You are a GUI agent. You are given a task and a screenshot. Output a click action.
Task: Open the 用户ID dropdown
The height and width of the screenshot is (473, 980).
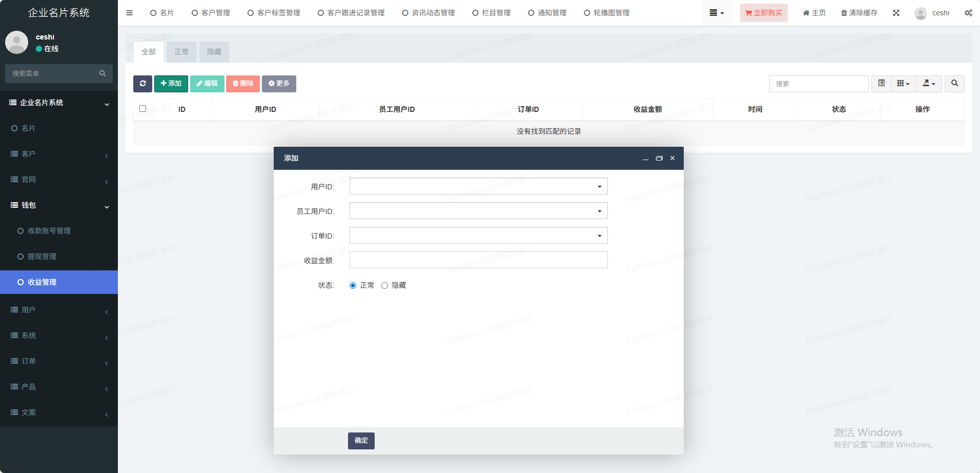tap(478, 186)
